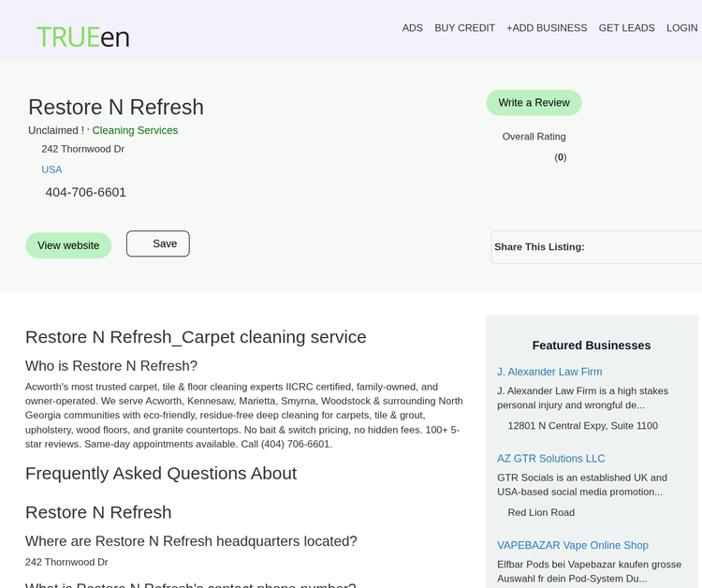This screenshot has height=588, width=702.
Task: Select the Featured Businesses heading
Action: [592, 345]
